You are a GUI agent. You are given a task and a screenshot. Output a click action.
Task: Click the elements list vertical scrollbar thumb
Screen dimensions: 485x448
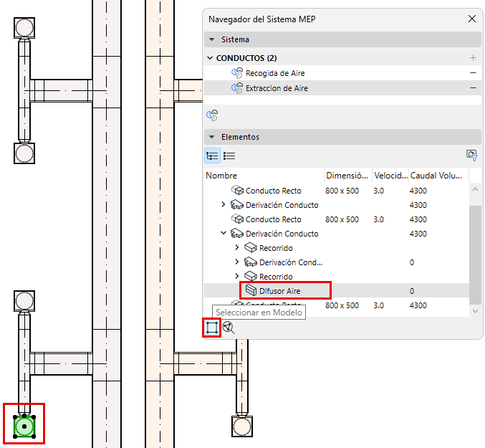476,255
